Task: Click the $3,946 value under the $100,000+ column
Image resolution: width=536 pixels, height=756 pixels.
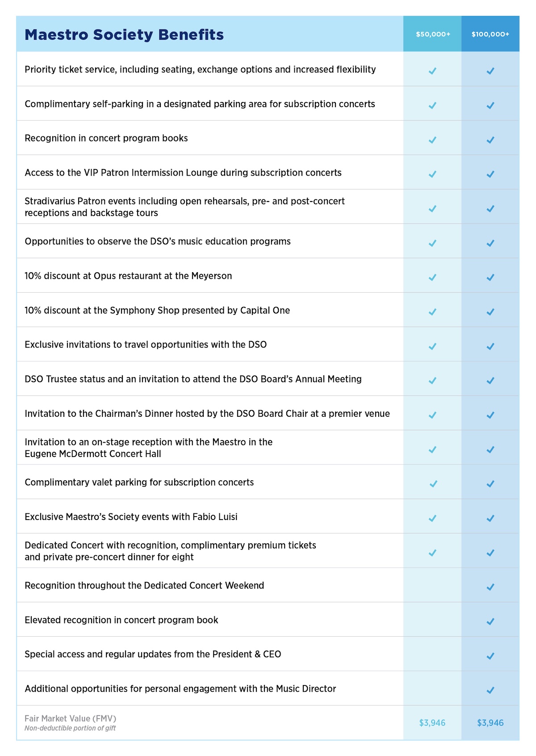Action: (490, 723)
